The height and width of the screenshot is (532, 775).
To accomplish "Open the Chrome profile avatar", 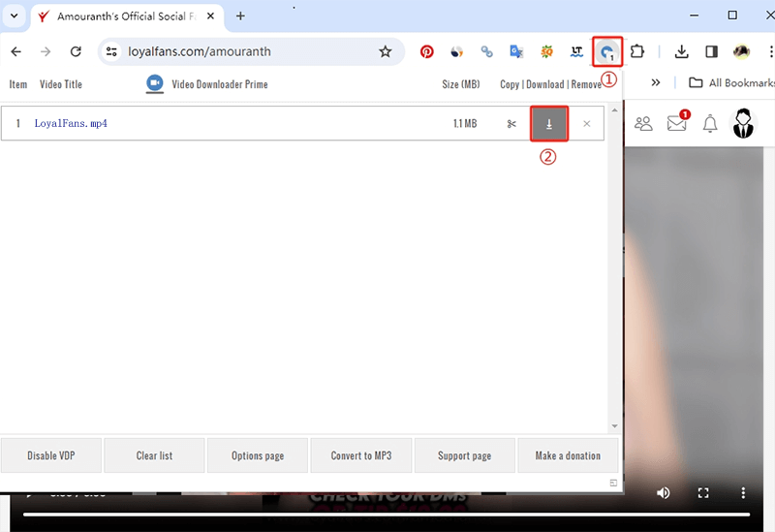I will (741, 51).
